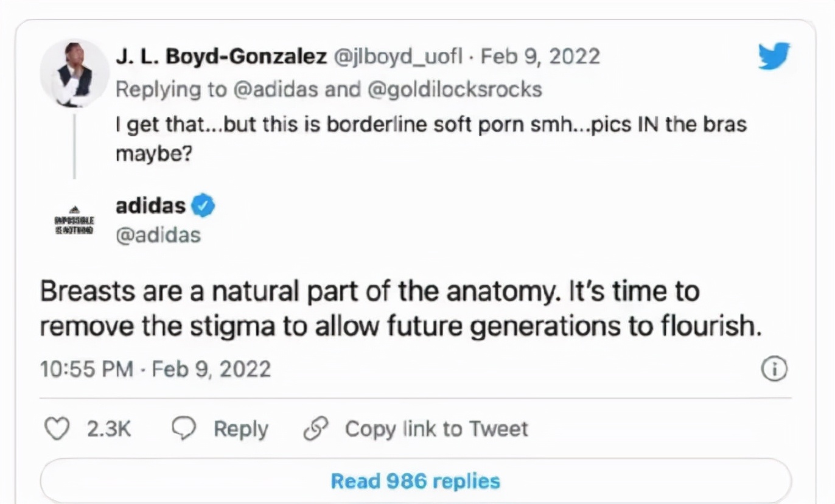
Task: Click the chain link copy icon
Action: pyautogui.click(x=316, y=429)
